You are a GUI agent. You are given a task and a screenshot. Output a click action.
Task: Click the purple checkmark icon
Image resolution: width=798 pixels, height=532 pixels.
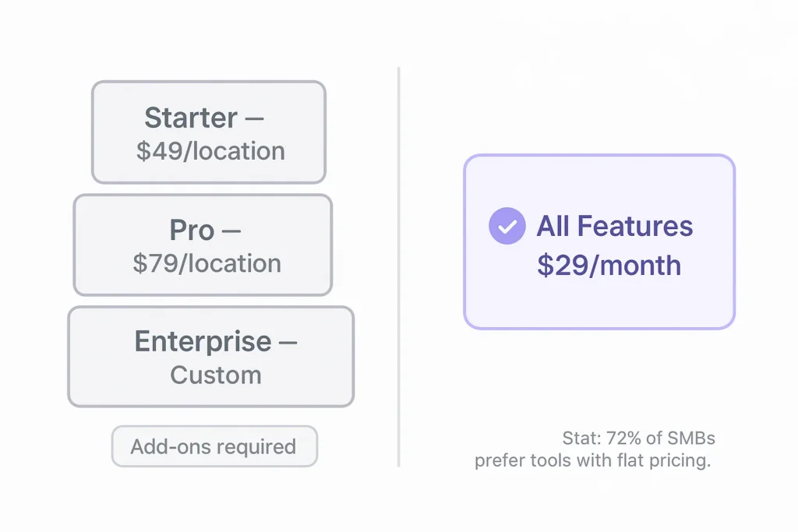click(x=507, y=227)
